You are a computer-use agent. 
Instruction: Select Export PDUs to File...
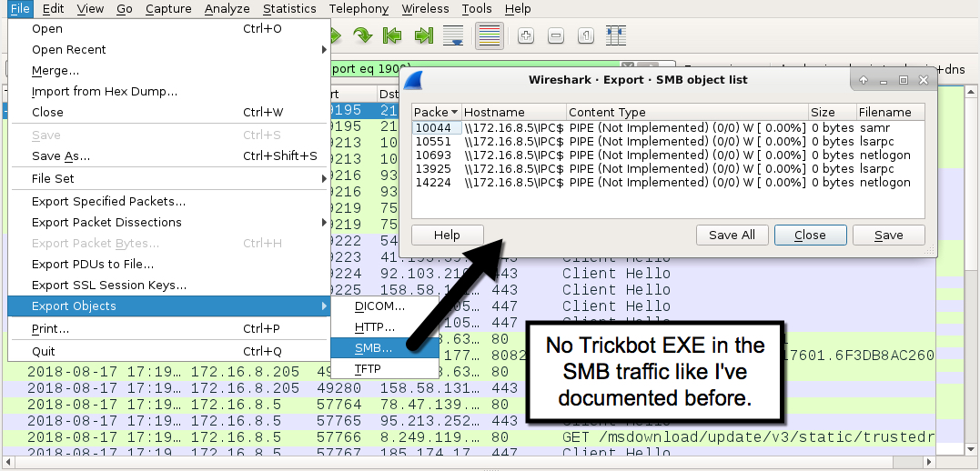[168, 265]
